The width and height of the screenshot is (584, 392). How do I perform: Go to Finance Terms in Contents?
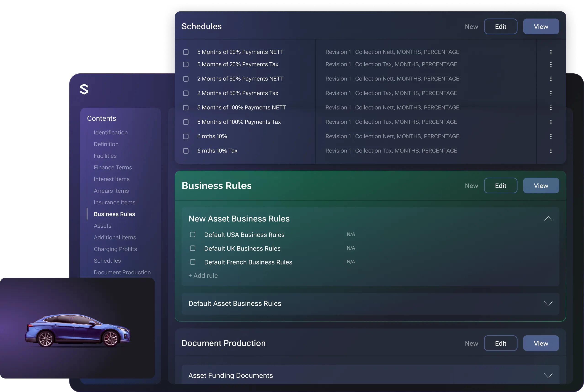(113, 168)
